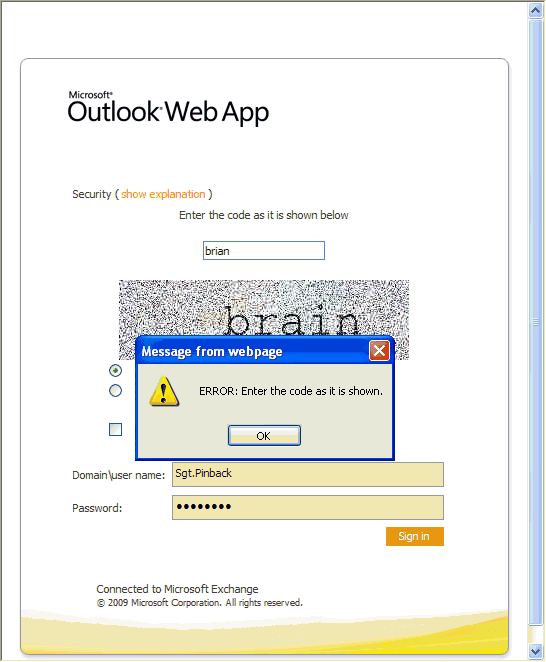
Task: Select the second unselected radio button
Action: coord(115,391)
